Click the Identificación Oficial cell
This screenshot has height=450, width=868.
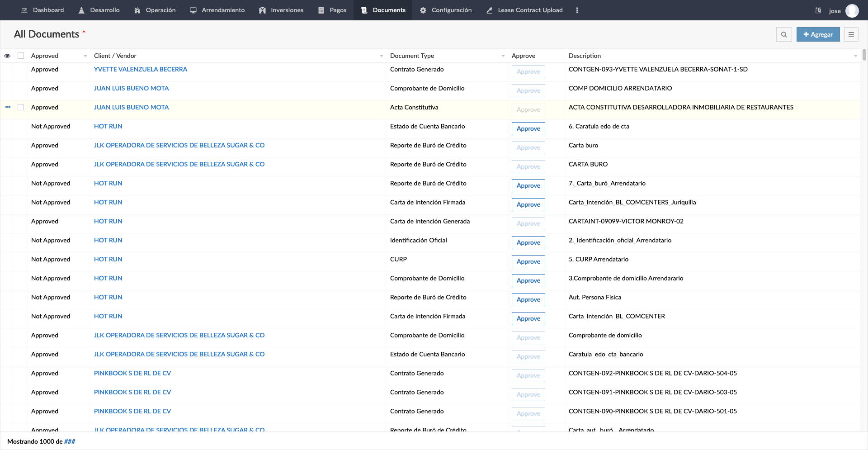418,240
